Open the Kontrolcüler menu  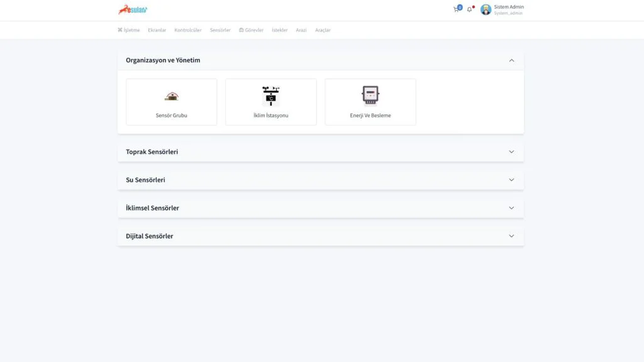188,30
